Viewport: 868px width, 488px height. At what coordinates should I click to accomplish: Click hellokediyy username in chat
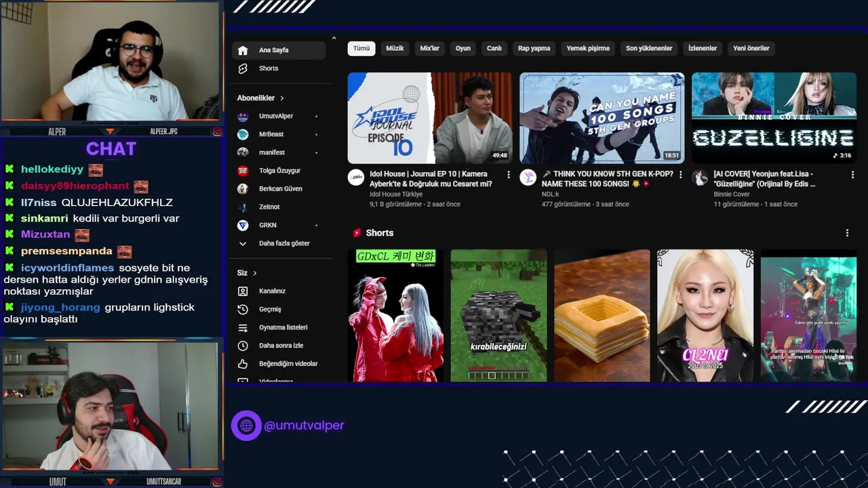coord(52,169)
